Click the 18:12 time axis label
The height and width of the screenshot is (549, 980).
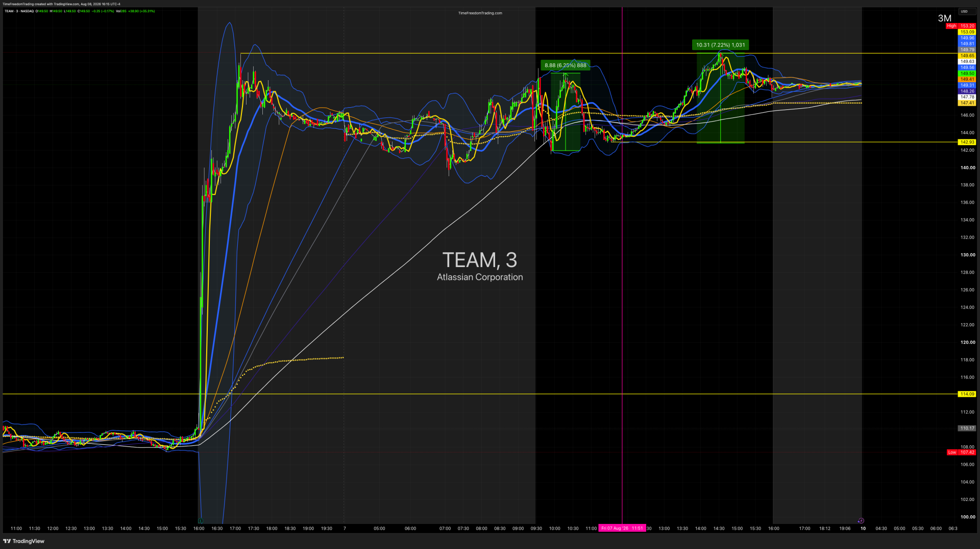(824, 529)
